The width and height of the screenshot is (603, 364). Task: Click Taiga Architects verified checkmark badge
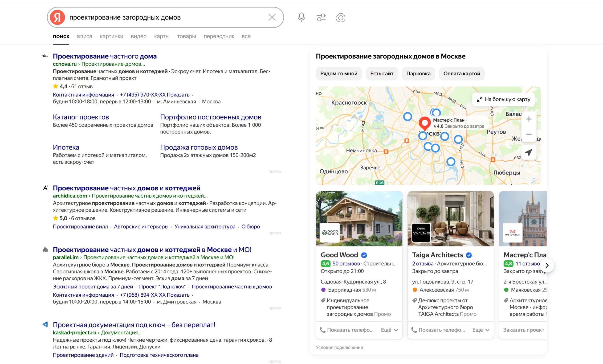pyautogui.click(x=469, y=255)
